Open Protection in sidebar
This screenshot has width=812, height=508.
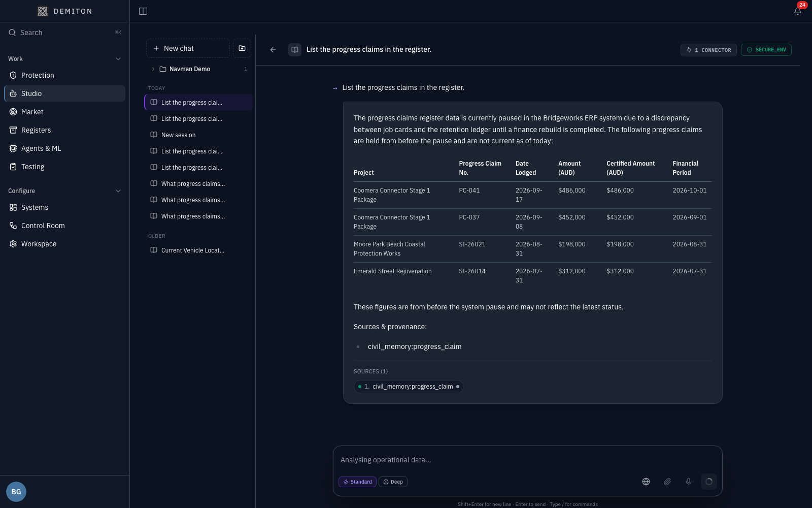pyautogui.click(x=64, y=75)
